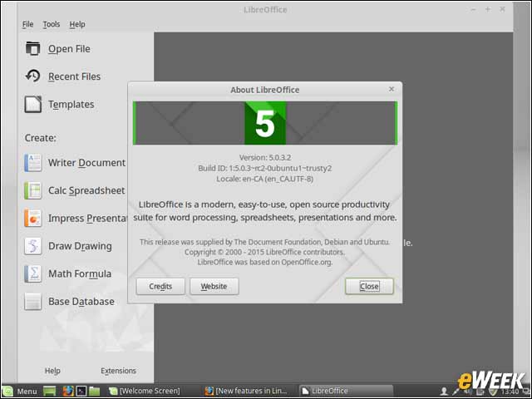532x399 pixels.
Task: Click the update shield icon in system tray
Action: (493, 392)
